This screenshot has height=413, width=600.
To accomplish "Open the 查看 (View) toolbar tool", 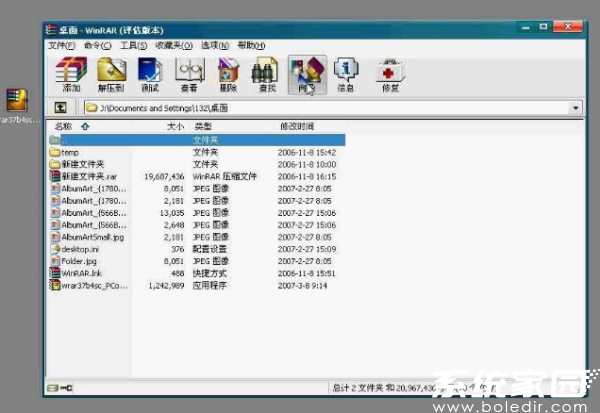I will (189, 75).
